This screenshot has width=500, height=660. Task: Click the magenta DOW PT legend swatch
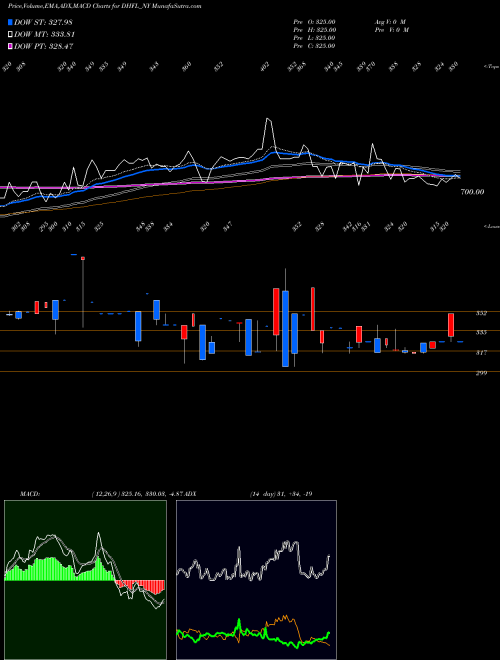pyautogui.click(x=10, y=46)
